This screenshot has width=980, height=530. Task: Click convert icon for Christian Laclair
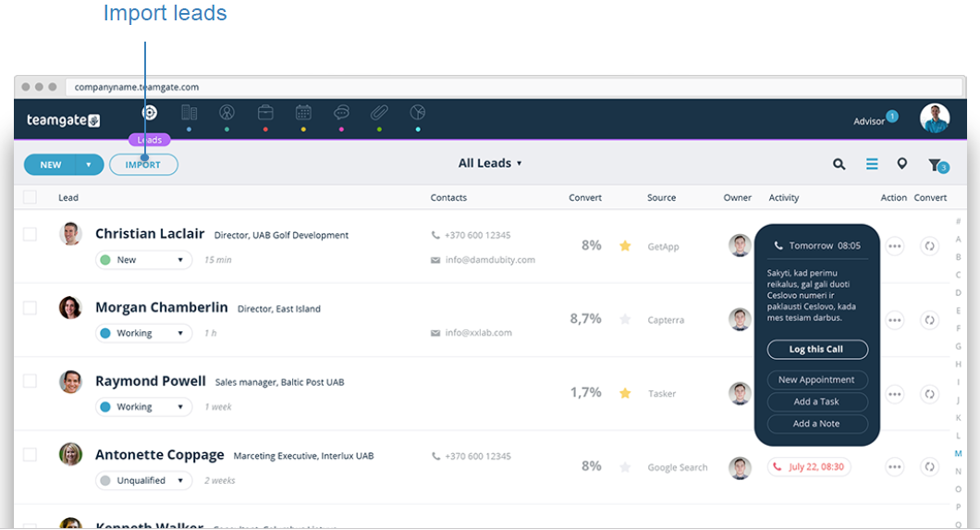930,246
